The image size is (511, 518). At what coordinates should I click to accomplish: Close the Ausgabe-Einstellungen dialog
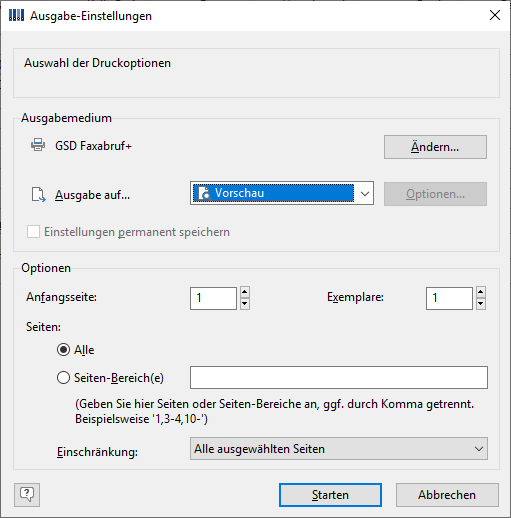click(x=495, y=15)
